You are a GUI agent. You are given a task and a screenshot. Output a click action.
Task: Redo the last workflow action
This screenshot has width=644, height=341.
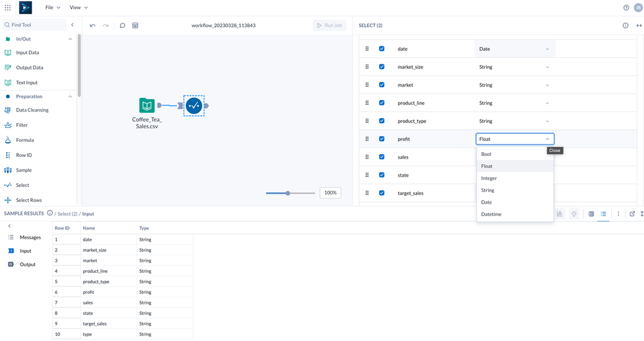coord(106,26)
